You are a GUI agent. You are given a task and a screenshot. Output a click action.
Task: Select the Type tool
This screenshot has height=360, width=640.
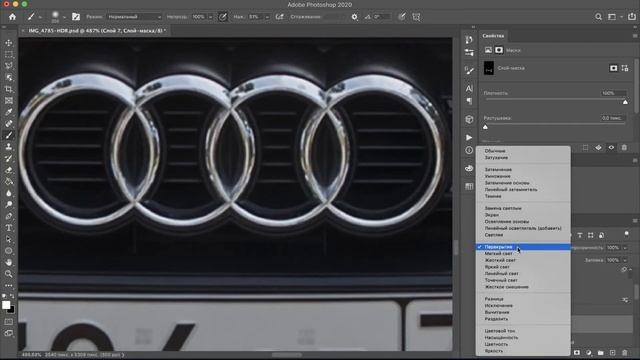[9, 228]
